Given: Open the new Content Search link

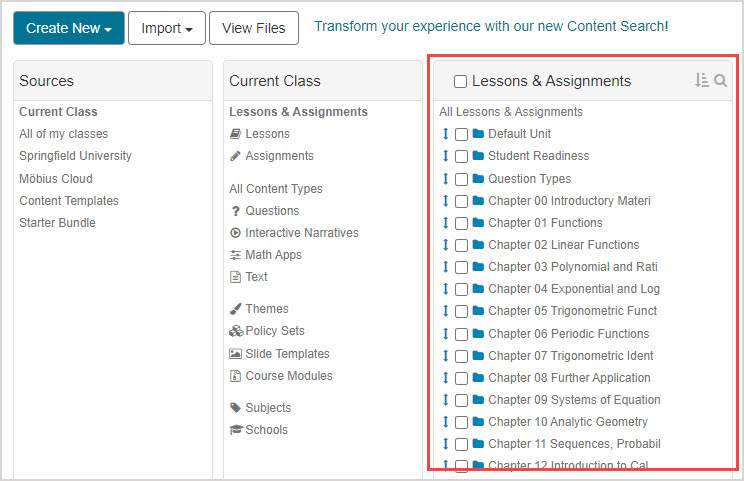Looking at the screenshot, I should (491, 26).
